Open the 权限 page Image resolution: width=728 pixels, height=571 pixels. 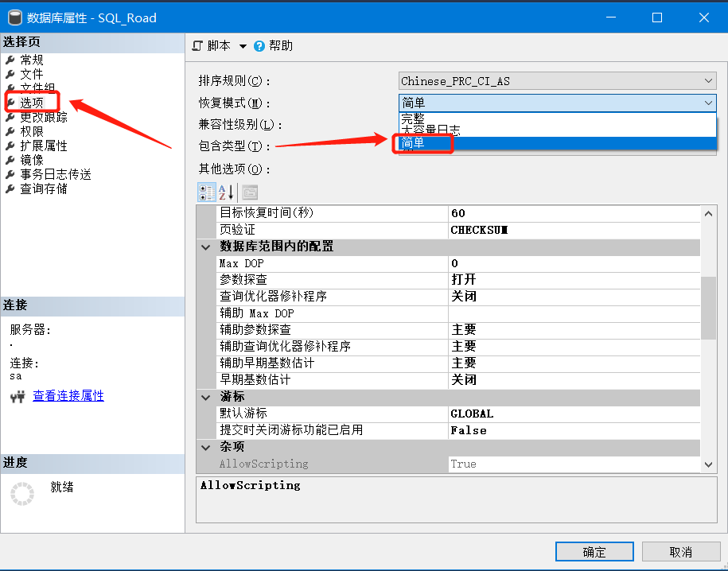click(x=32, y=131)
